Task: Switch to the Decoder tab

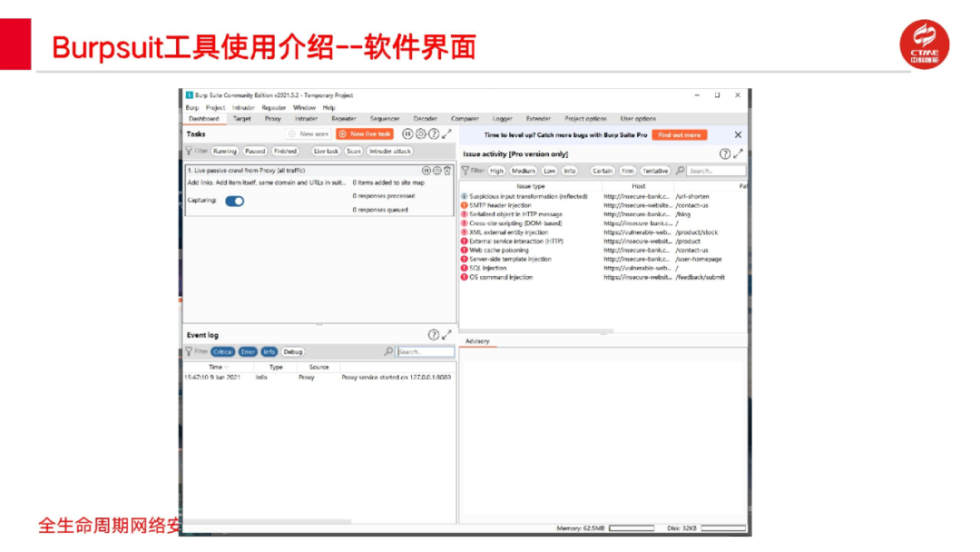Action: point(426,119)
